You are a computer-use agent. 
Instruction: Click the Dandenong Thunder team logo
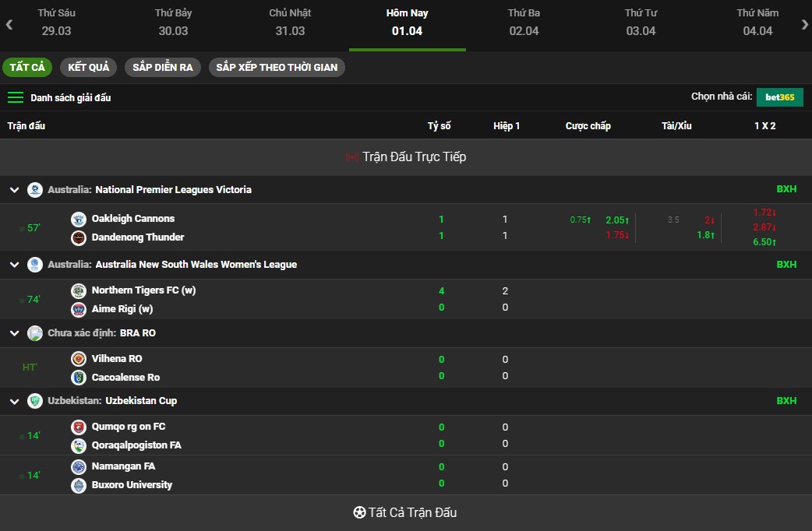[x=78, y=238]
